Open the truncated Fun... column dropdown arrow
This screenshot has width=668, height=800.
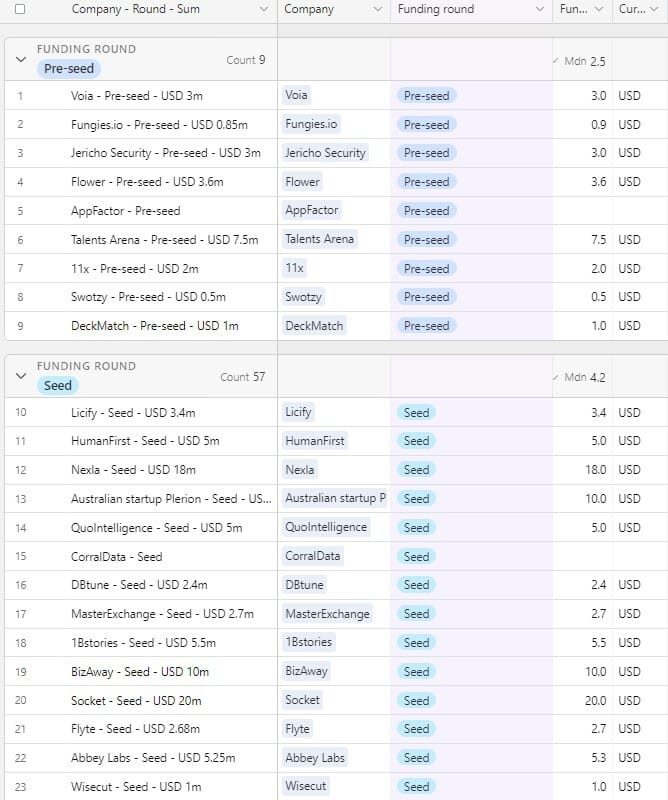coord(599,9)
